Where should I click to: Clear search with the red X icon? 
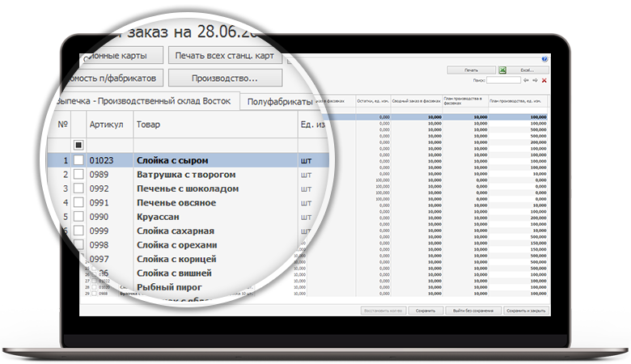pyautogui.click(x=544, y=80)
